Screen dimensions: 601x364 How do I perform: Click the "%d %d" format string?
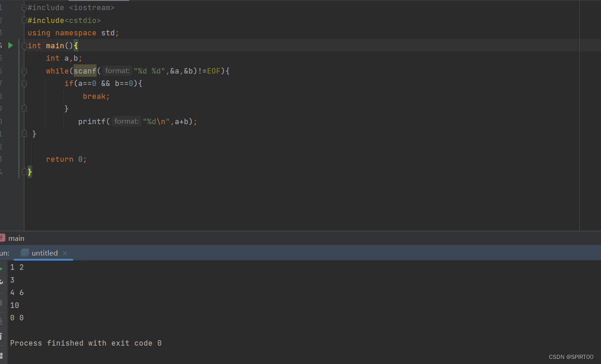point(149,71)
